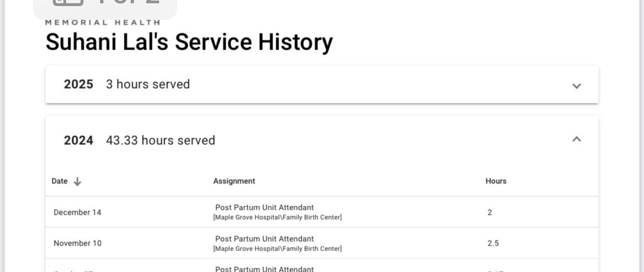Click the Date sort arrow icon
The height and width of the screenshot is (272, 644).
(77, 181)
